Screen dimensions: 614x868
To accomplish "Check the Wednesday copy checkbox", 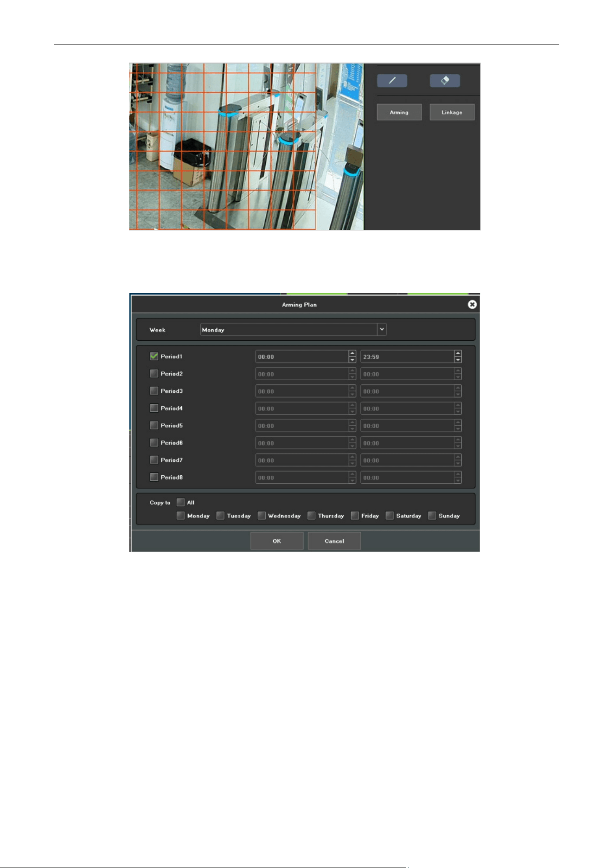I will (x=262, y=516).
